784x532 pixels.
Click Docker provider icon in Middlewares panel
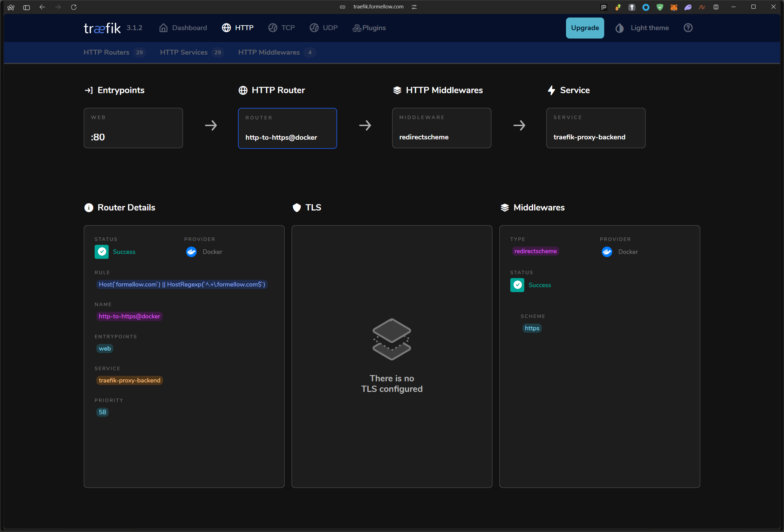tap(607, 252)
